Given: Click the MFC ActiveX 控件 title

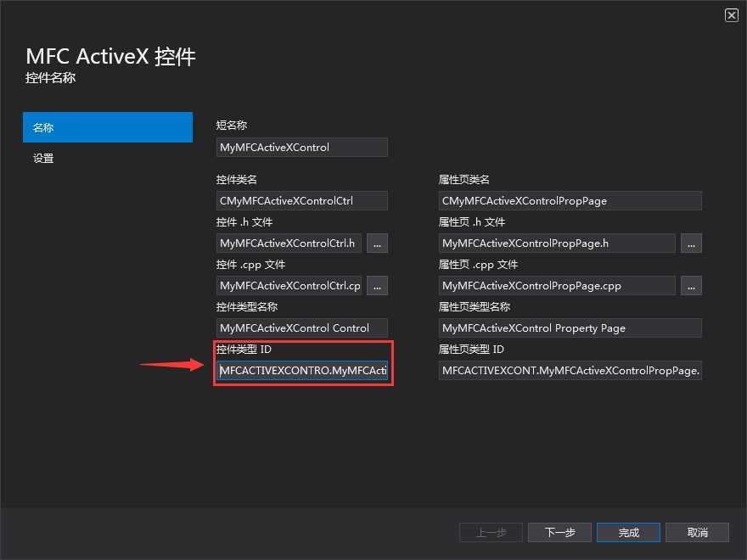Looking at the screenshot, I should 110,56.
